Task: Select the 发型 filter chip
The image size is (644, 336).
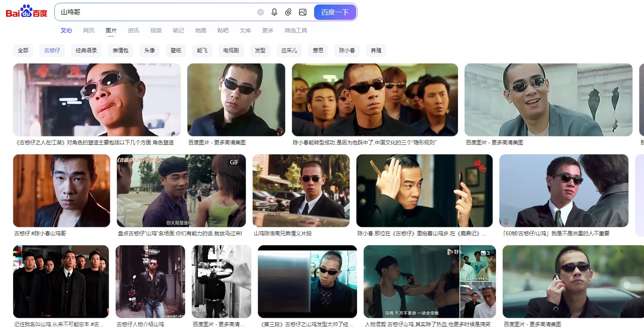Action: 260,50
